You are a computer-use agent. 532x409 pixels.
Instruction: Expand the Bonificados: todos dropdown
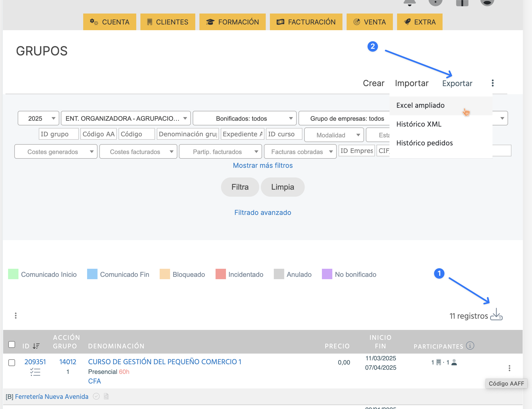(244, 118)
